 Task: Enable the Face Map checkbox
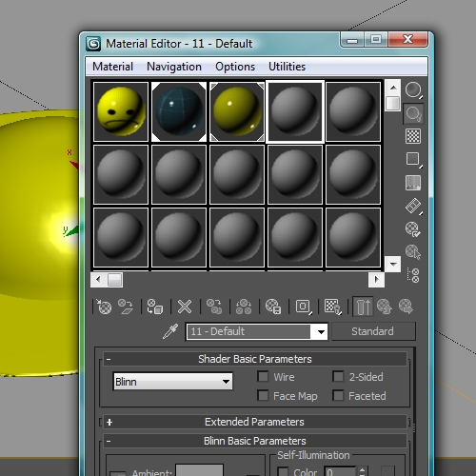[x=263, y=396]
